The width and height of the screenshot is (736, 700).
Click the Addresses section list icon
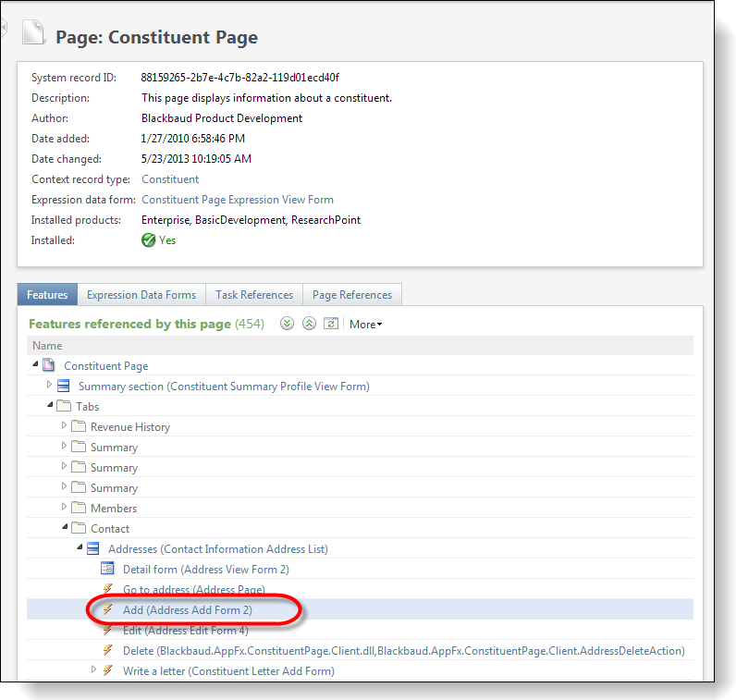tap(92, 548)
